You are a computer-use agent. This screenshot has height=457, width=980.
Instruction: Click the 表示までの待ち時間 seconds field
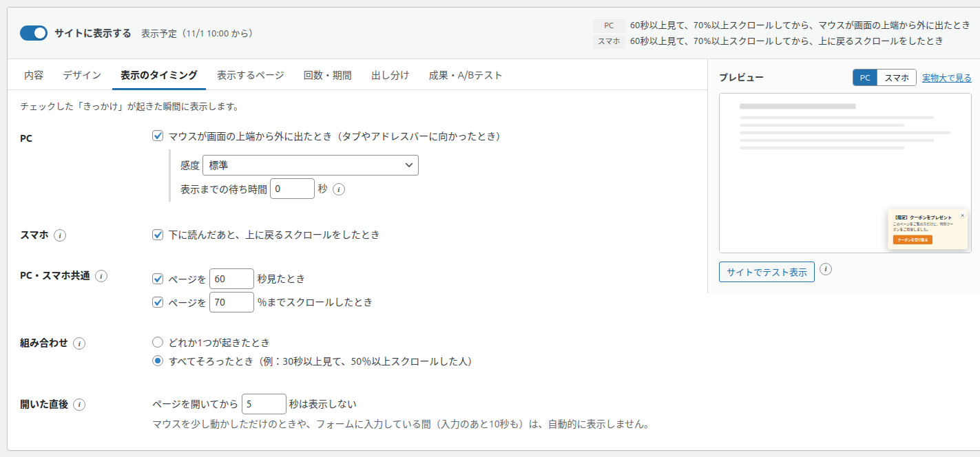[292, 189]
